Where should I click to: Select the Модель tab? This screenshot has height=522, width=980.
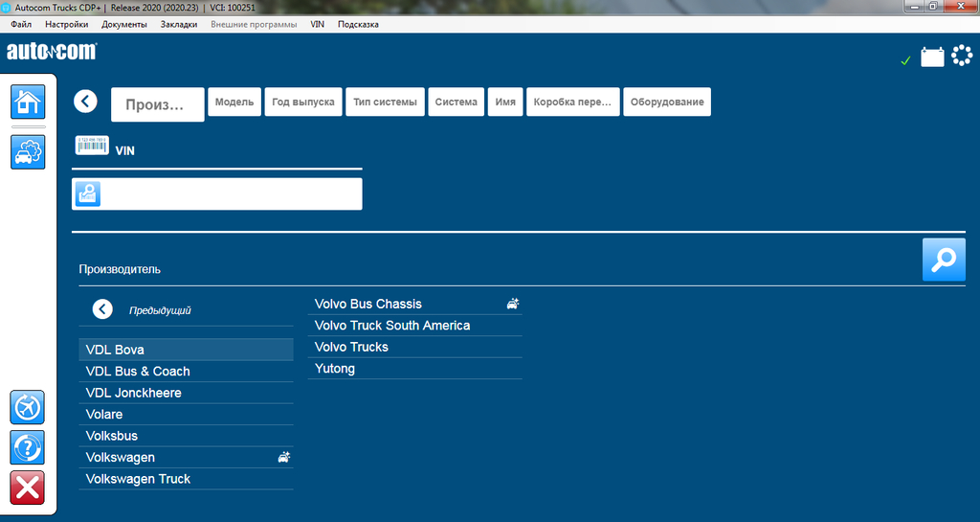point(234,102)
